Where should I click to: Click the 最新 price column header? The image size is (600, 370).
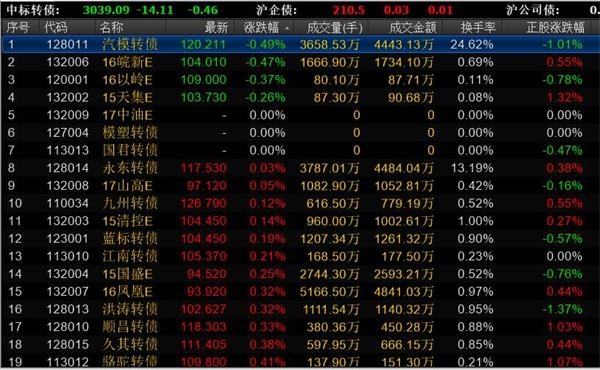216,27
